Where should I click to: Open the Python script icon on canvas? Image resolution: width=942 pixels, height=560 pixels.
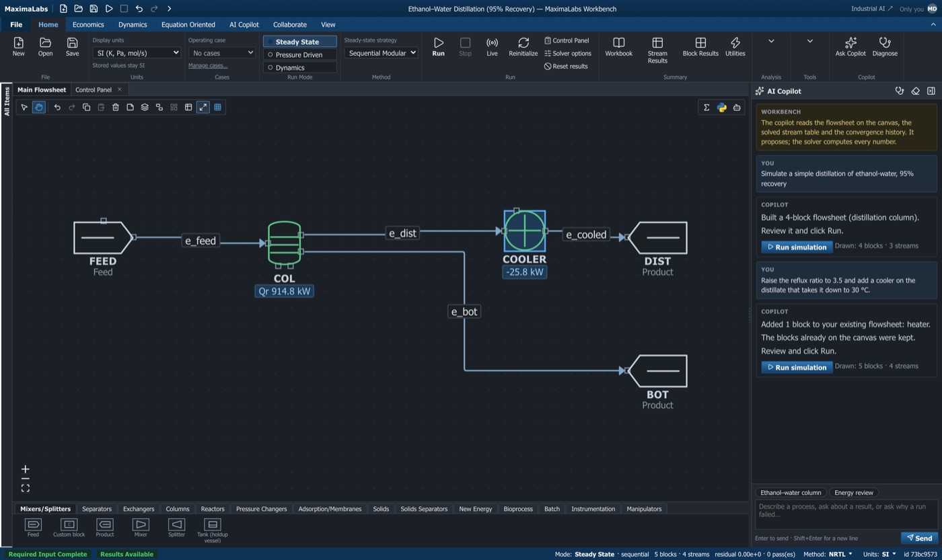721,107
